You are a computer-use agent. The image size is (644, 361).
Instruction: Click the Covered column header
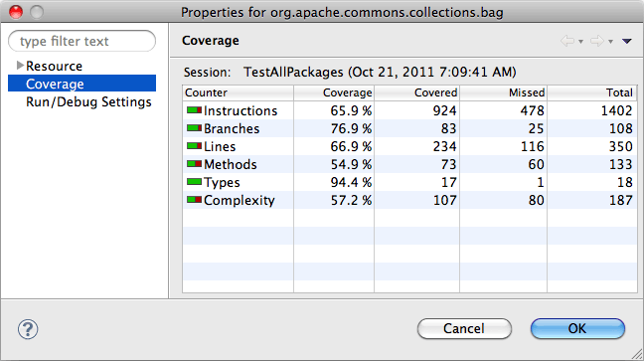[416, 92]
